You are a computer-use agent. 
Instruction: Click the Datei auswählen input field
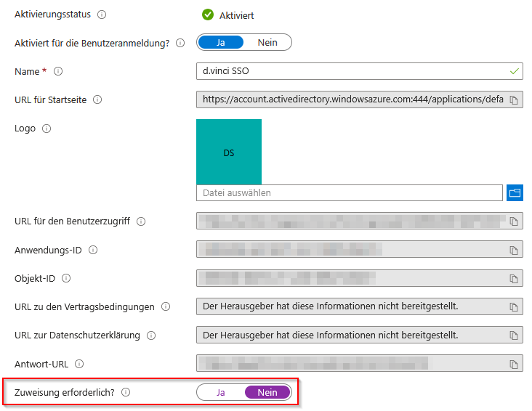[x=350, y=193]
